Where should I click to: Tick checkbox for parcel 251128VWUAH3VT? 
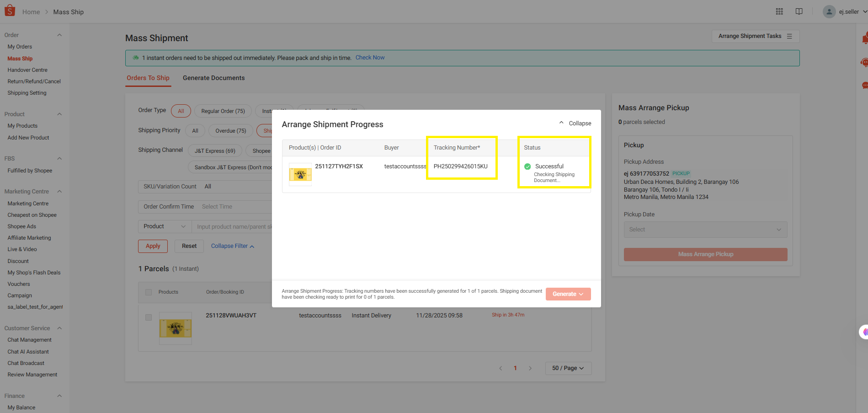coord(149,317)
